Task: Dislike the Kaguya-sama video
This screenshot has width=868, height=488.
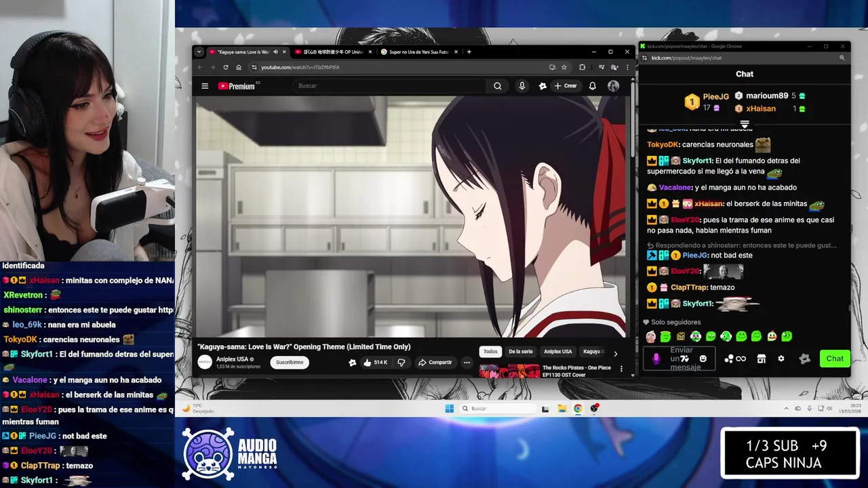Action: pos(401,363)
